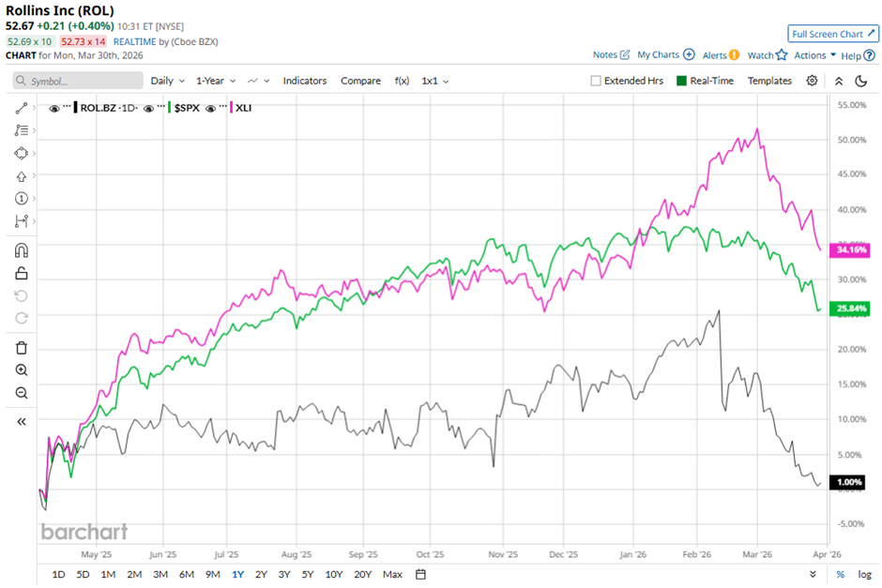Image resolution: width=882 pixels, height=588 pixels.
Task: Open the Help question mark icon
Action: click(870, 55)
